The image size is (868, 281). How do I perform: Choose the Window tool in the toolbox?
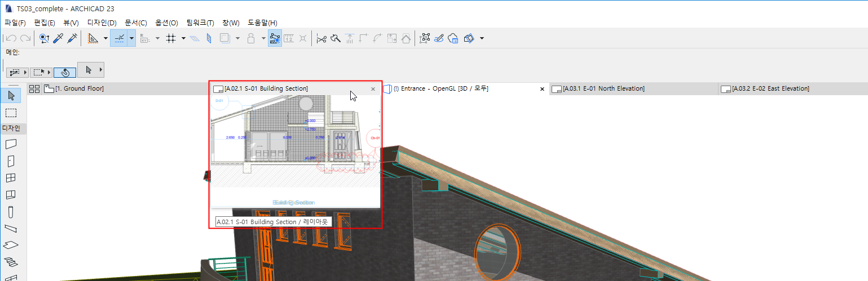[x=11, y=178]
